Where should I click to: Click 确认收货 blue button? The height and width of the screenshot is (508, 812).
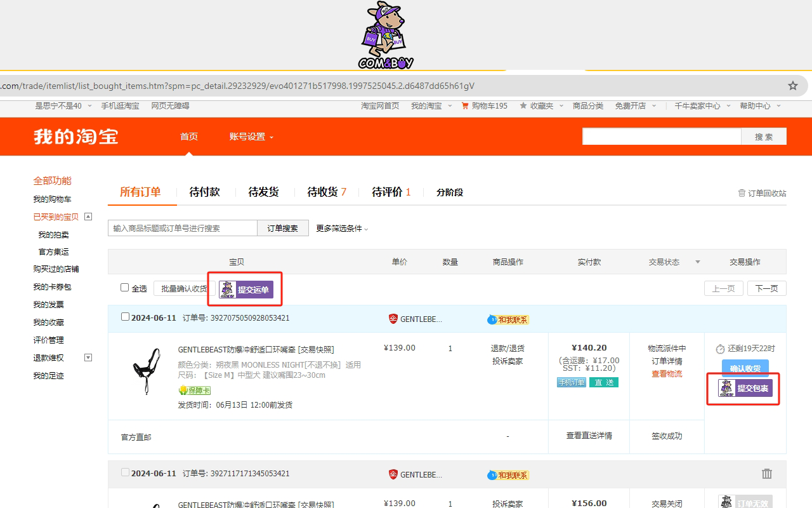pyautogui.click(x=745, y=368)
